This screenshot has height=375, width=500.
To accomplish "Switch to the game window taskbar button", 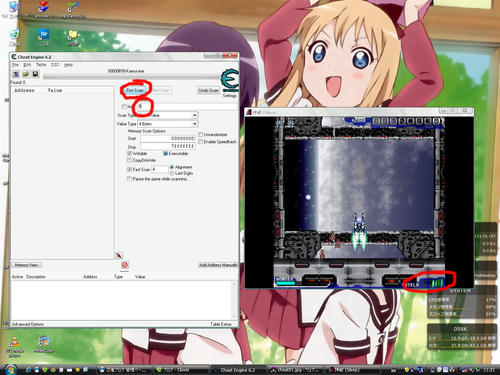I will [x=352, y=370].
